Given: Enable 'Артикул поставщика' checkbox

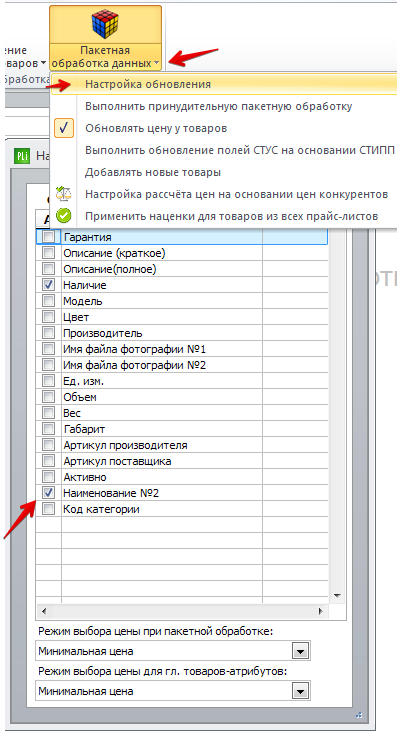Looking at the screenshot, I should [48, 461].
